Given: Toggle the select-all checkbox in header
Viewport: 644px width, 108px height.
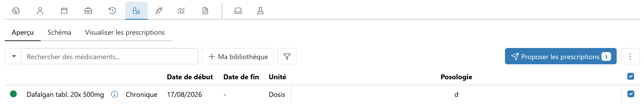Looking at the screenshot, I should [x=630, y=76].
